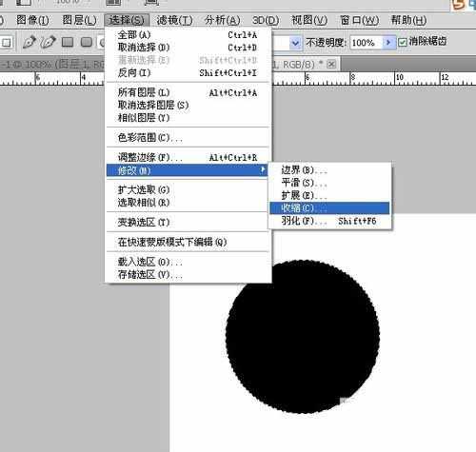
Task: Expand the dropdown left of 不透明度
Action: 295,43
